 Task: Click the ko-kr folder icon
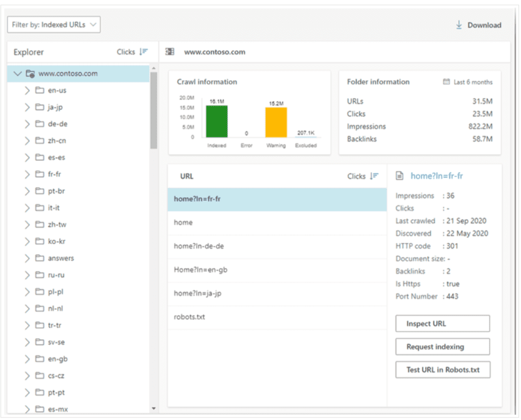click(40, 241)
